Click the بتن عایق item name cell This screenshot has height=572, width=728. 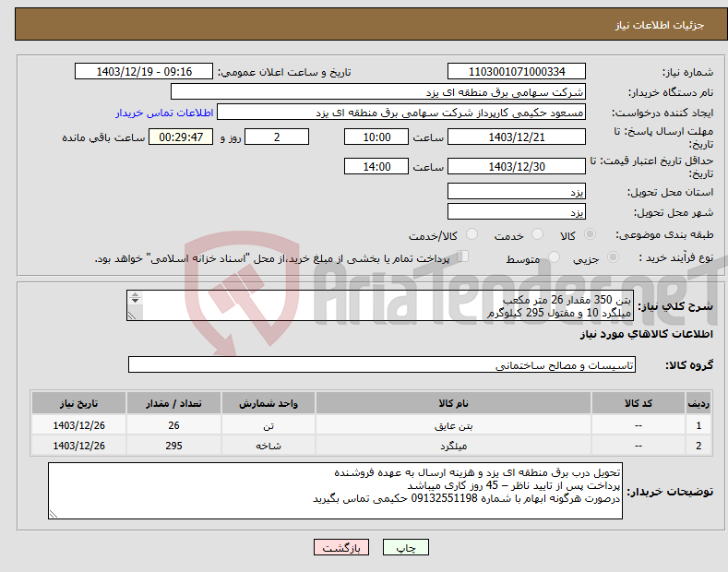453,425
